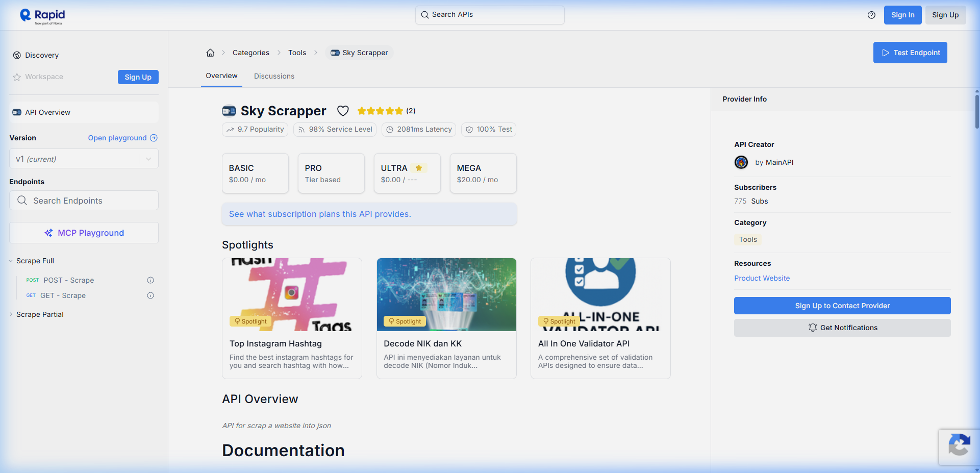The height and width of the screenshot is (473, 980).
Task: Click the header Sign Up button
Action: 945,15
